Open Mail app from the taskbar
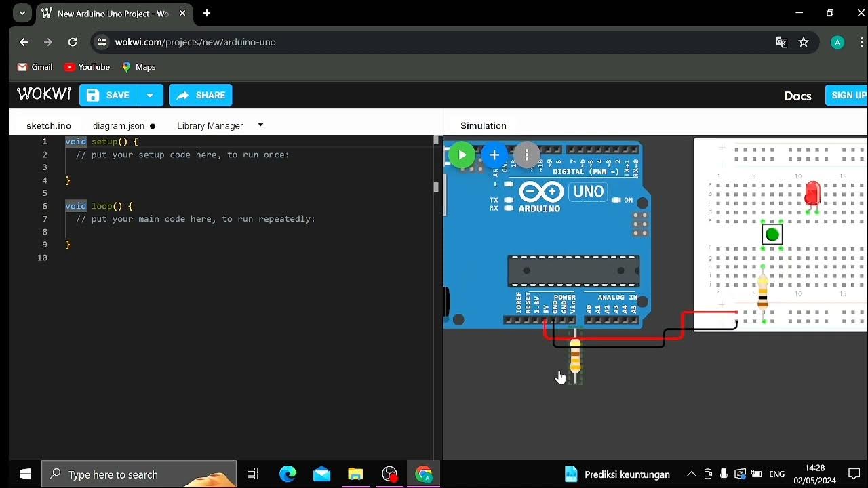The width and height of the screenshot is (868, 488). click(321, 474)
